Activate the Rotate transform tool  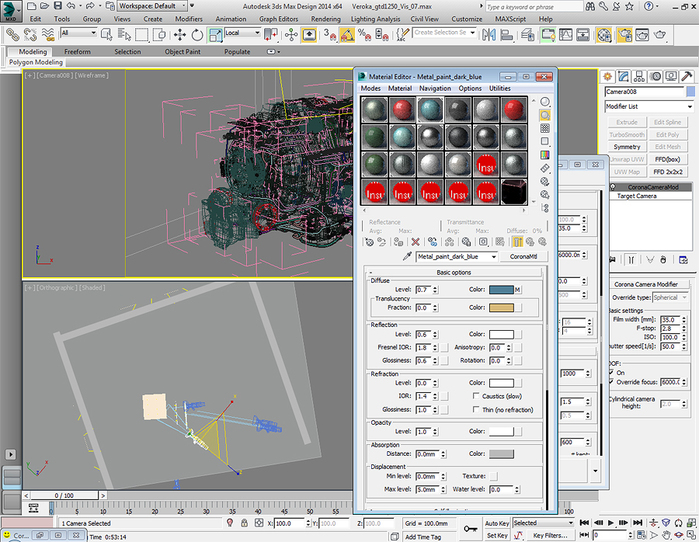tap(197, 35)
